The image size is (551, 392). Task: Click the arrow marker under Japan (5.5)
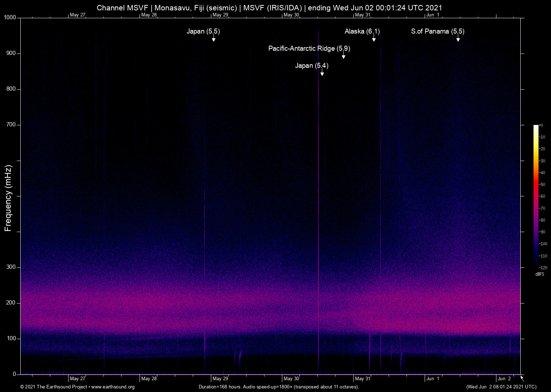pyautogui.click(x=213, y=39)
